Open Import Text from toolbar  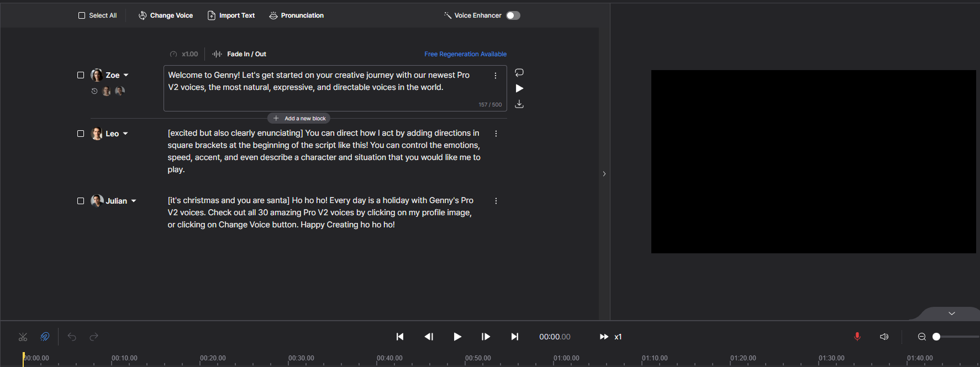(231, 15)
